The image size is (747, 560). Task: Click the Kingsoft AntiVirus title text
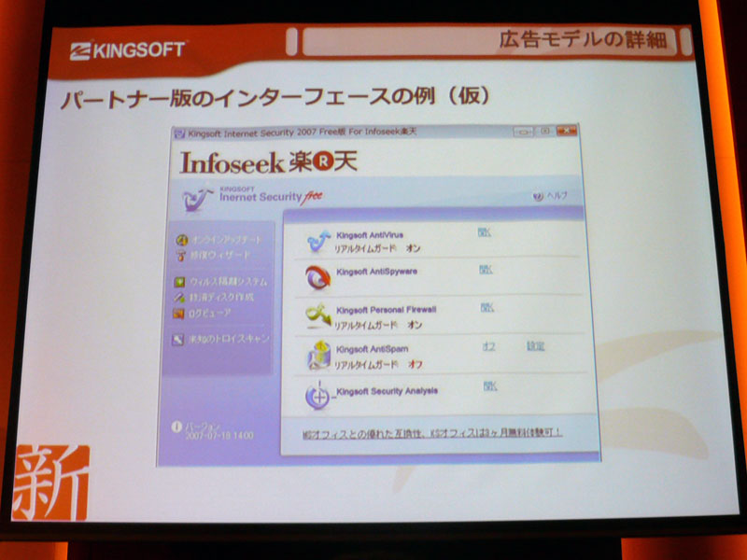370,235
